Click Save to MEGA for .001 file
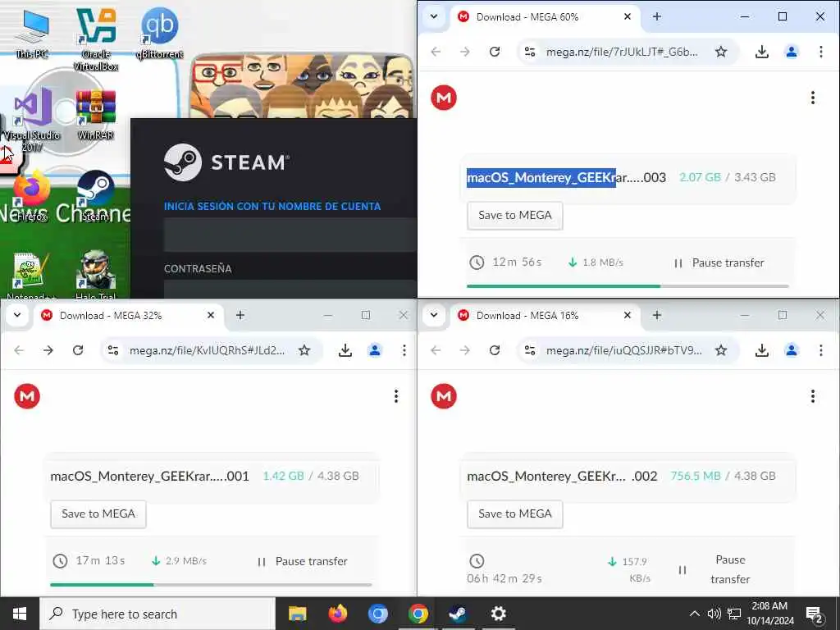Image resolution: width=840 pixels, height=630 pixels. tap(98, 514)
